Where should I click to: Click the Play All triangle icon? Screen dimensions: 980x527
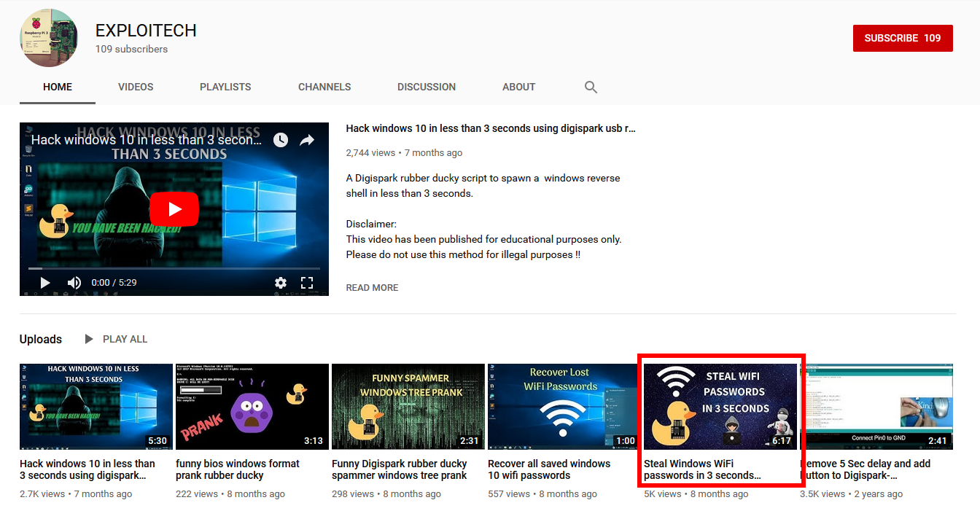89,339
